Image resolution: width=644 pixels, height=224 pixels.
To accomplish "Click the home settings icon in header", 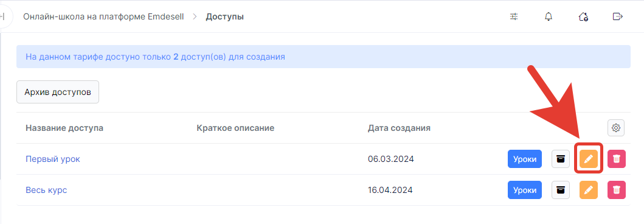I will [583, 16].
